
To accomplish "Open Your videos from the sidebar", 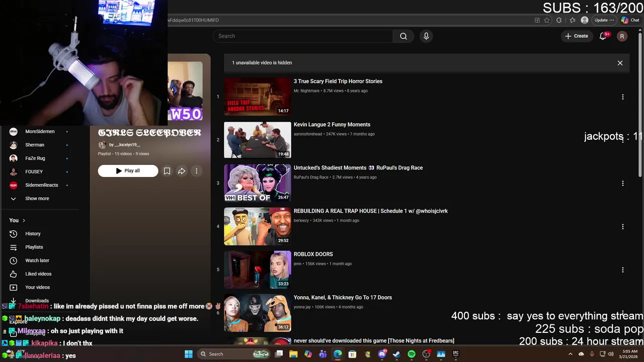I will tap(37, 287).
